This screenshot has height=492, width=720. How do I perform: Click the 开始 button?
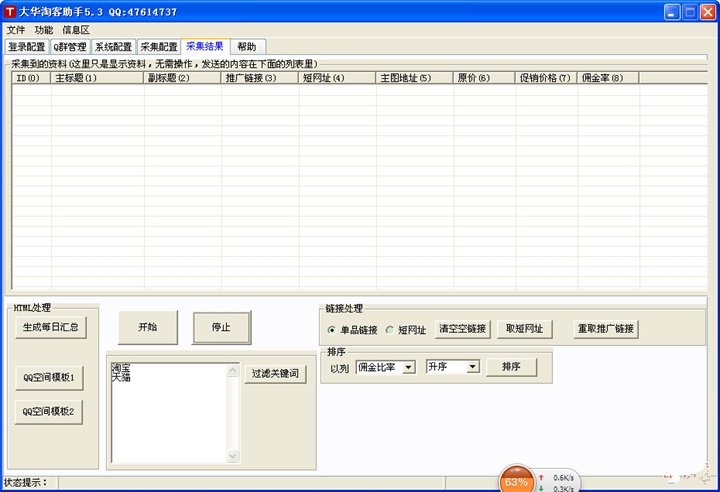tap(148, 327)
